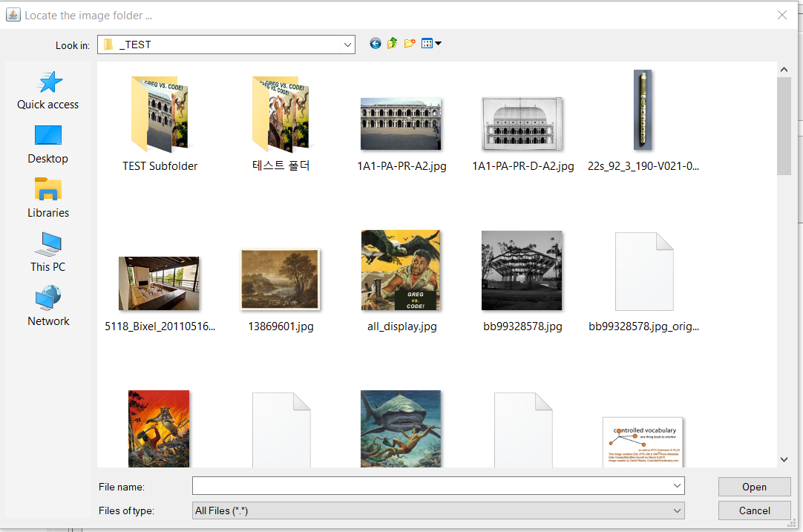
Task: Go back using the blue arrow icon
Action: (x=376, y=44)
